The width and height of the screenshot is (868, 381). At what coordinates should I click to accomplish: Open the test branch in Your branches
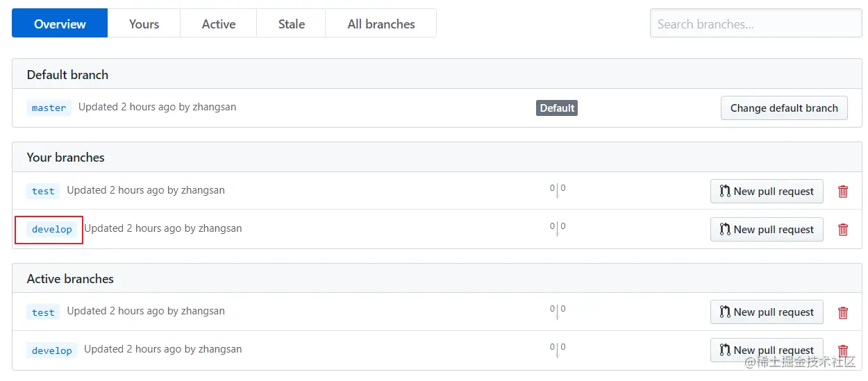point(43,191)
